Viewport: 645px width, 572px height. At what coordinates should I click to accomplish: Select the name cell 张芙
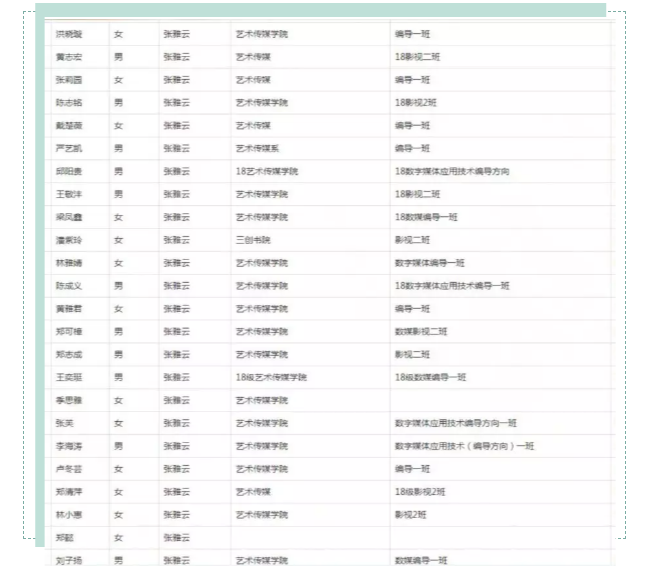click(x=65, y=423)
